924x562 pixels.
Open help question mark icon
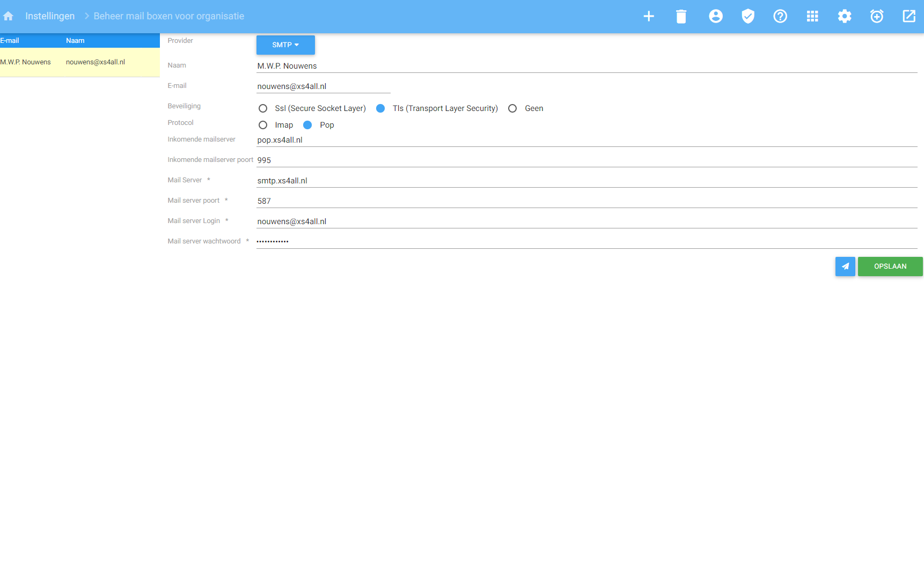tap(780, 16)
